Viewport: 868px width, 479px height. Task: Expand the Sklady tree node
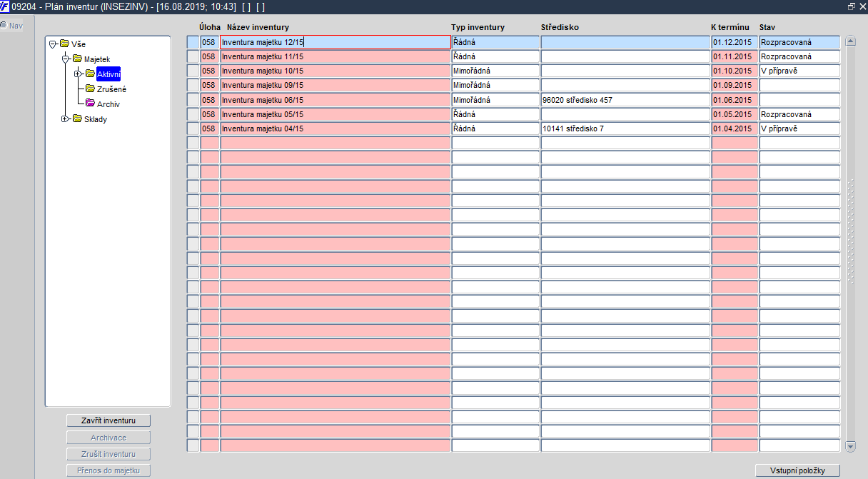point(66,119)
